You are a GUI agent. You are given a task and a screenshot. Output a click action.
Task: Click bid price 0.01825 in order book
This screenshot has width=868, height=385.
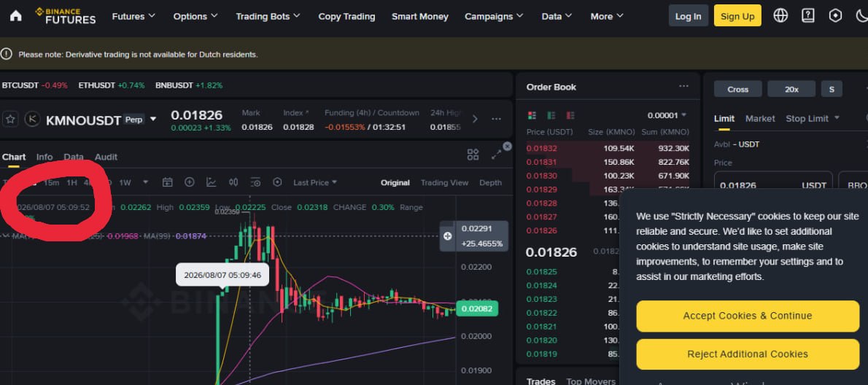(x=541, y=271)
